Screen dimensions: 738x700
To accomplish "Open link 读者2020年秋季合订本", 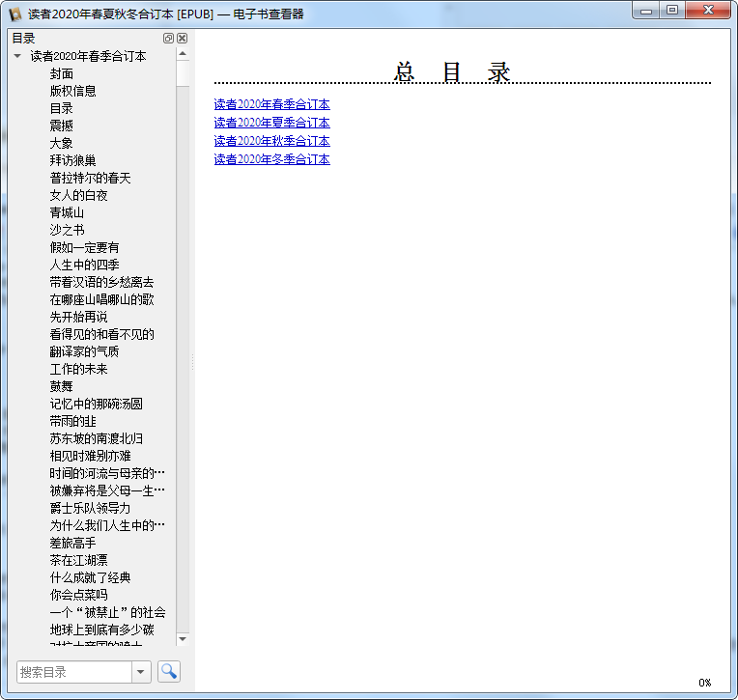I will click(x=271, y=141).
